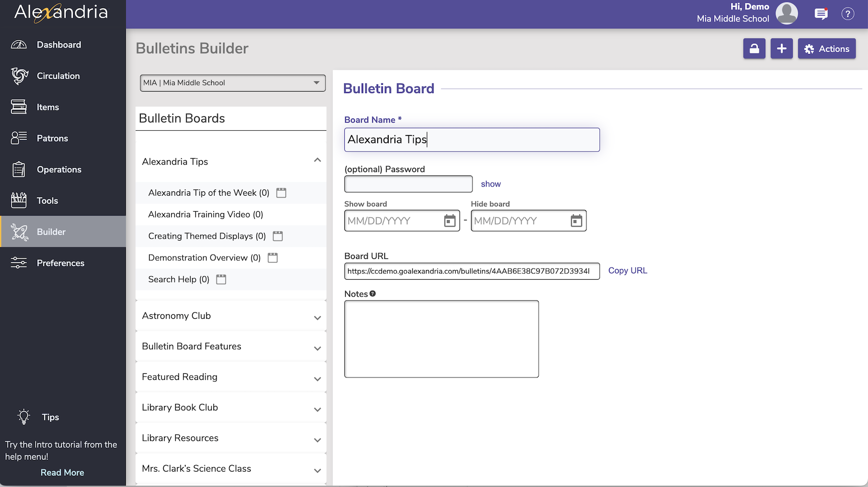868x487 pixels.
Task: Open the calendar picker for Show board date
Action: [449, 220]
